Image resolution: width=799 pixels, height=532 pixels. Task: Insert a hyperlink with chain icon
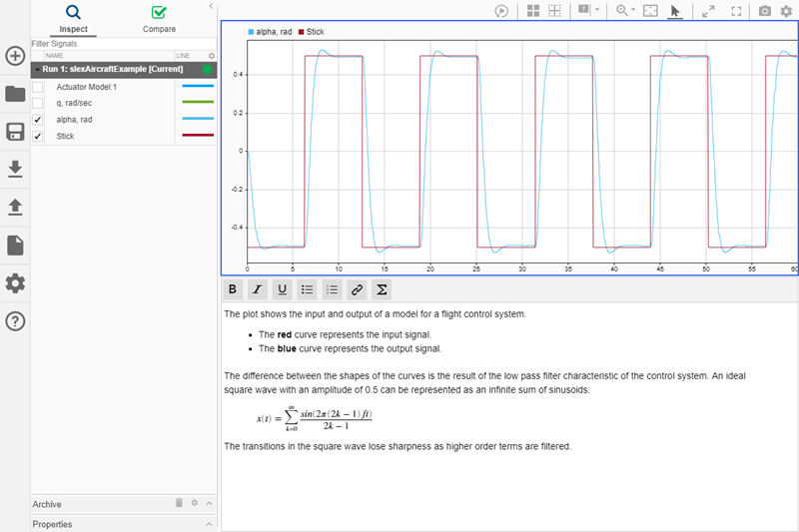point(357,289)
